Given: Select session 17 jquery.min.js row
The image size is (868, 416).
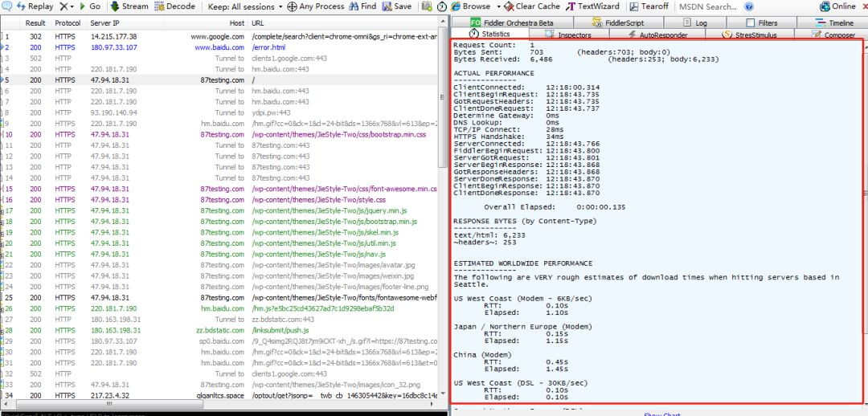Looking at the screenshot, I should pos(219,210).
